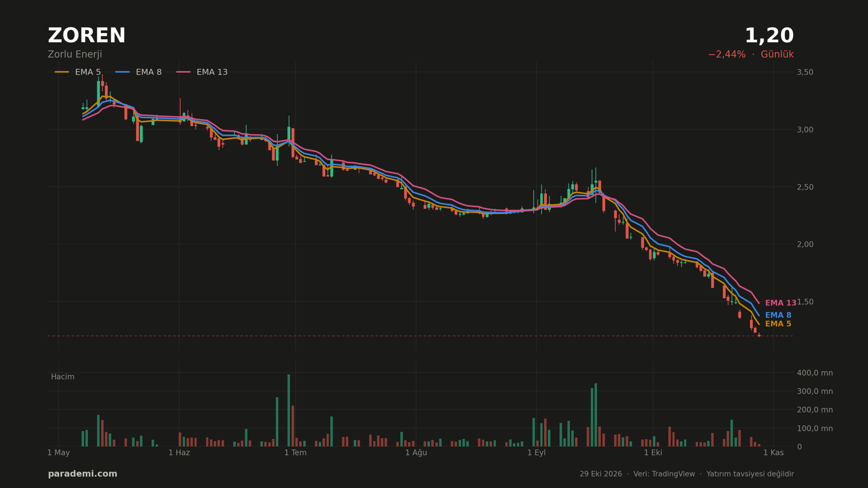
Task: Click the orange EMA 5 end label
Action: pos(778,324)
